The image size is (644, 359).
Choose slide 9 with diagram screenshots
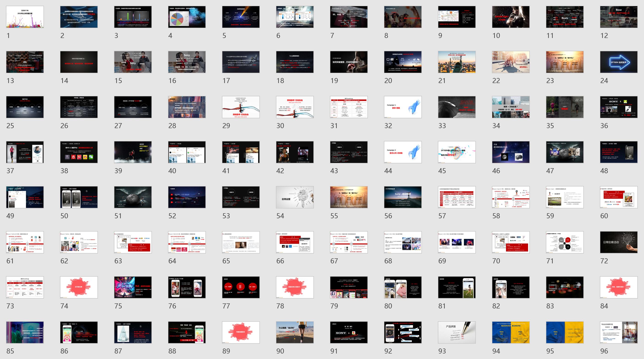pyautogui.click(x=457, y=17)
